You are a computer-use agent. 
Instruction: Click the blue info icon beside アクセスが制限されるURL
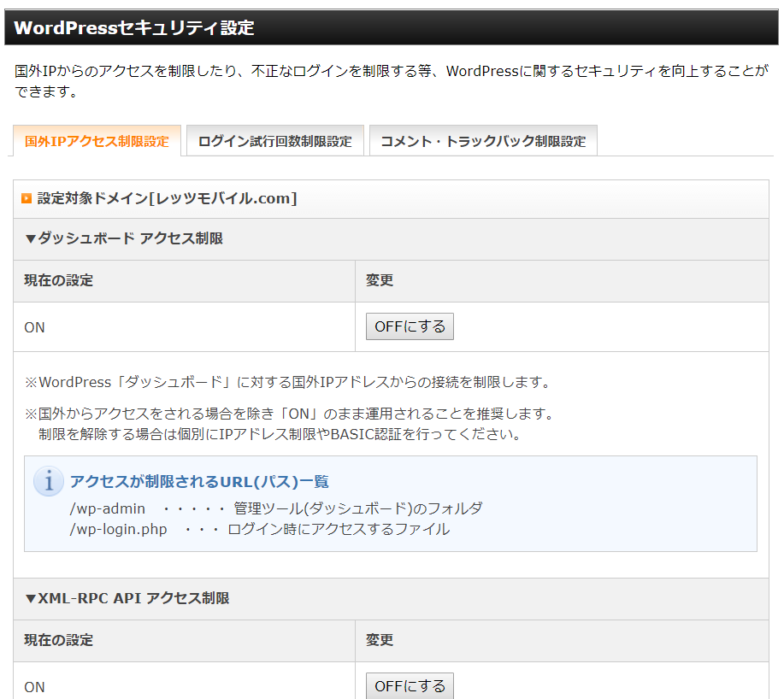(x=49, y=481)
